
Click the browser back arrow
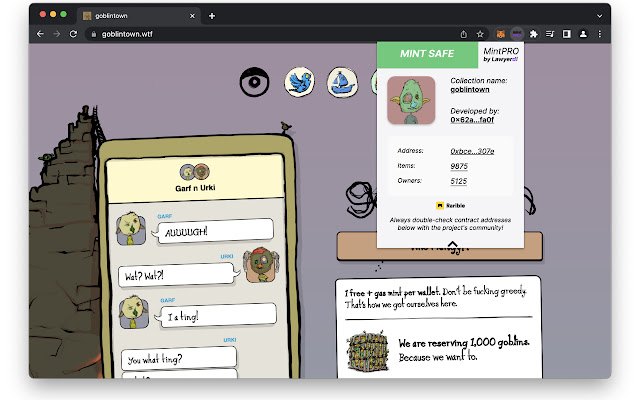(x=40, y=34)
